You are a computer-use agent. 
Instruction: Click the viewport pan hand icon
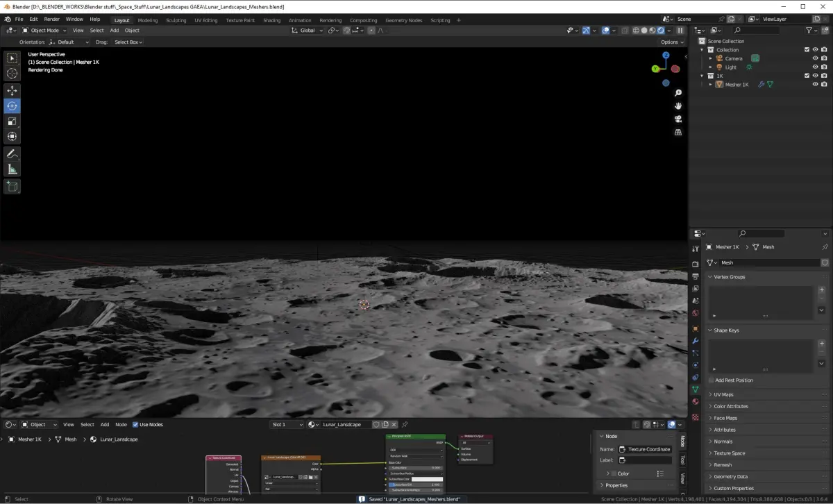tap(678, 106)
